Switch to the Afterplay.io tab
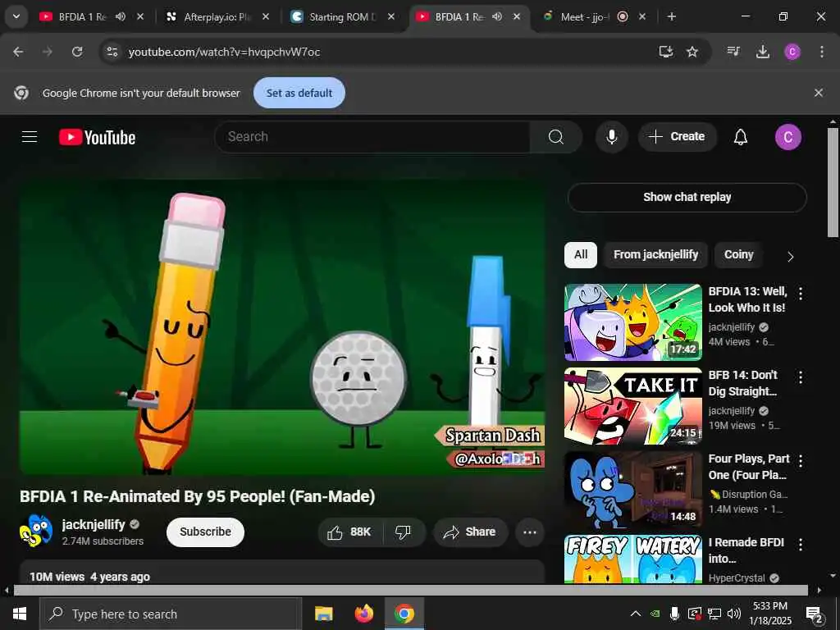The image size is (840, 630). coord(217,17)
